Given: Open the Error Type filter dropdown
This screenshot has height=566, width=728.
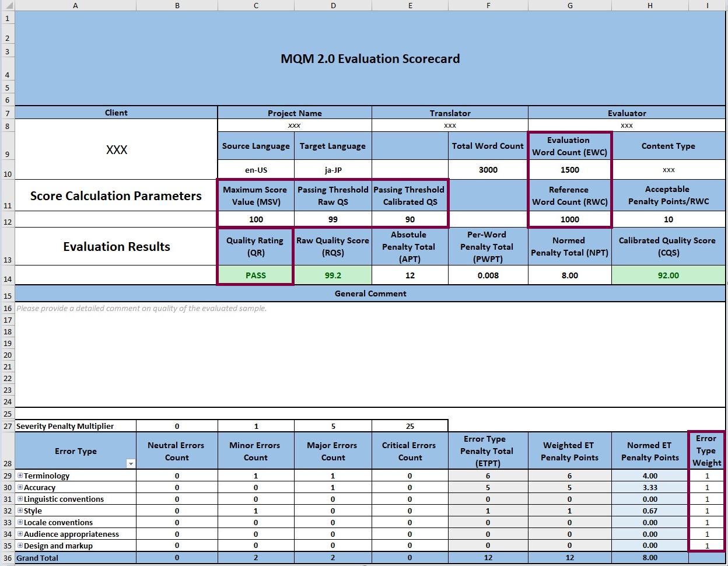Looking at the screenshot, I should point(131,464).
